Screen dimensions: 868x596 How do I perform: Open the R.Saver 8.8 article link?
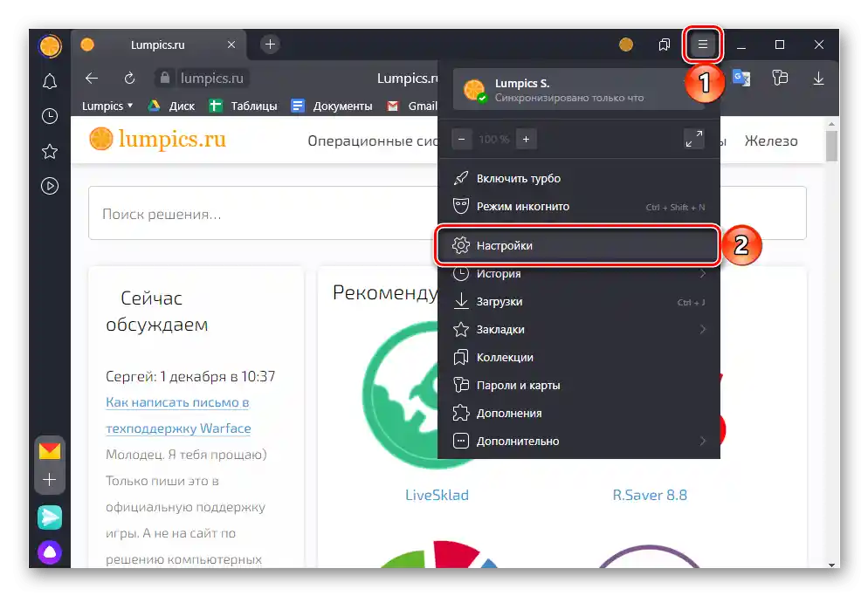650,495
